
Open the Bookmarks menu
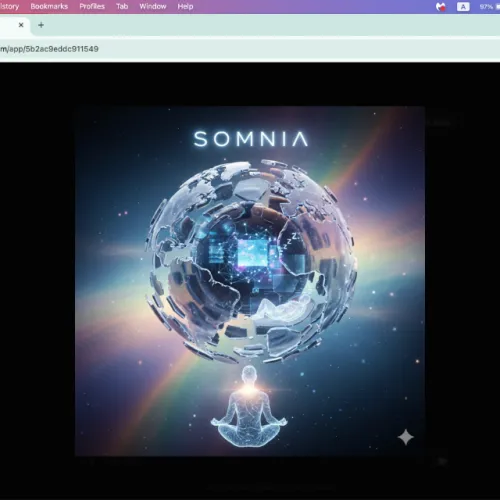point(49,6)
